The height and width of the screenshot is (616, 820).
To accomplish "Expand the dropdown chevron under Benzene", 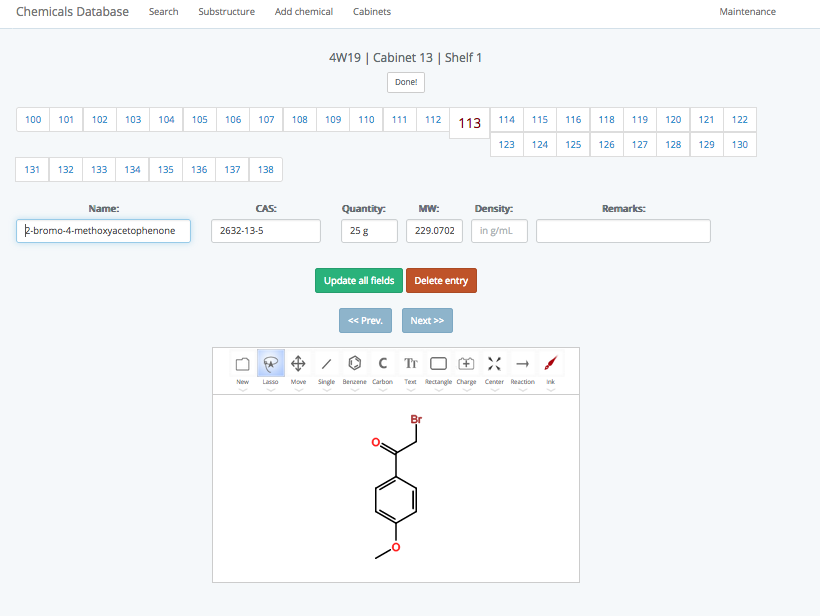I will pos(354,390).
